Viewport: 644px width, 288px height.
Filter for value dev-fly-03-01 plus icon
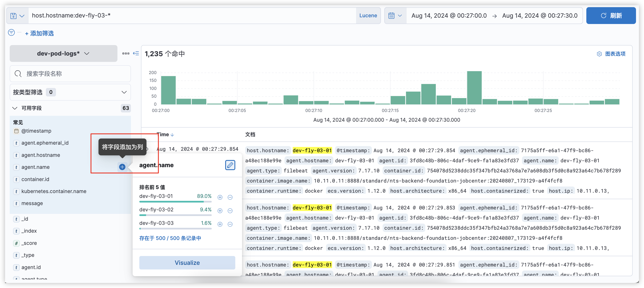[220, 197]
